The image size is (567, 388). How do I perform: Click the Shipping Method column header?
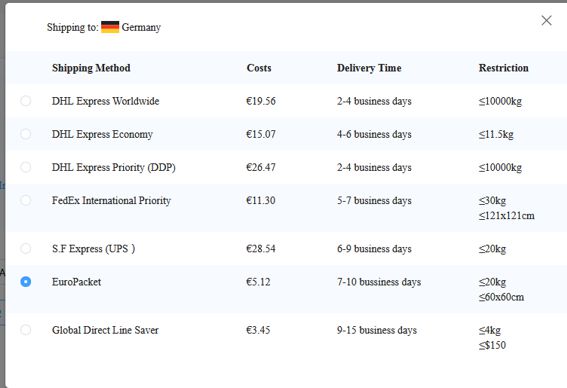click(x=91, y=68)
